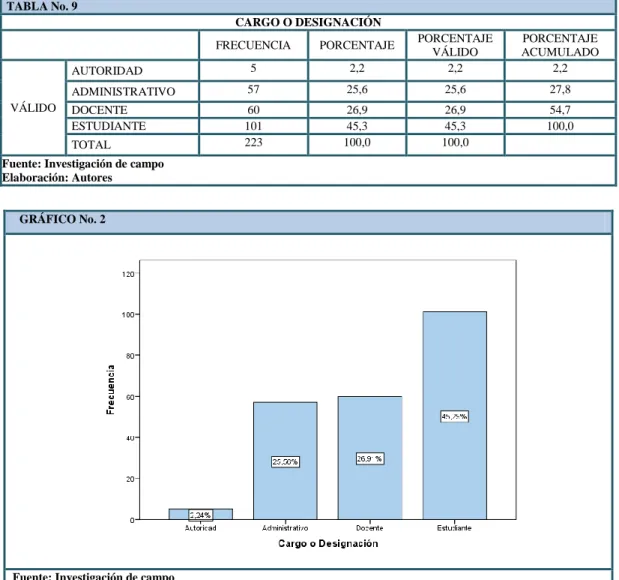The width and height of the screenshot is (619, 580).
Task: Click the 'Autoridad' x-axis category label
Action: [201, 528]
